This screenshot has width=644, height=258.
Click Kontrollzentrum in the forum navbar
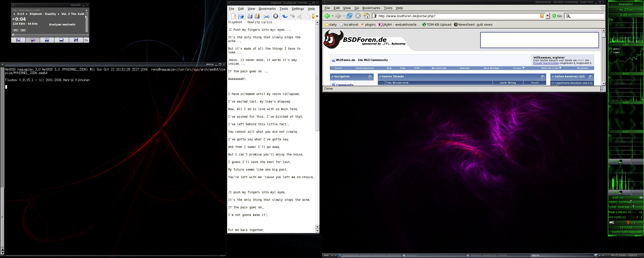coord(365,68)
